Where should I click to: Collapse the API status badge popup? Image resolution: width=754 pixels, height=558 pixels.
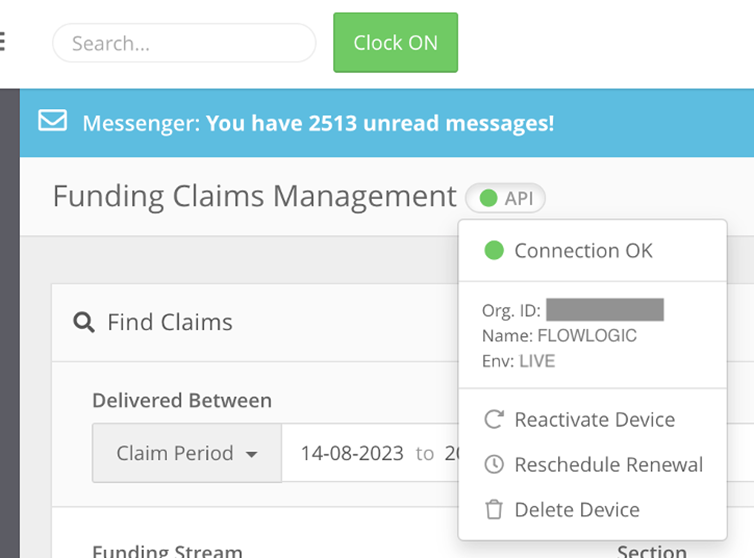pos(506,198)
